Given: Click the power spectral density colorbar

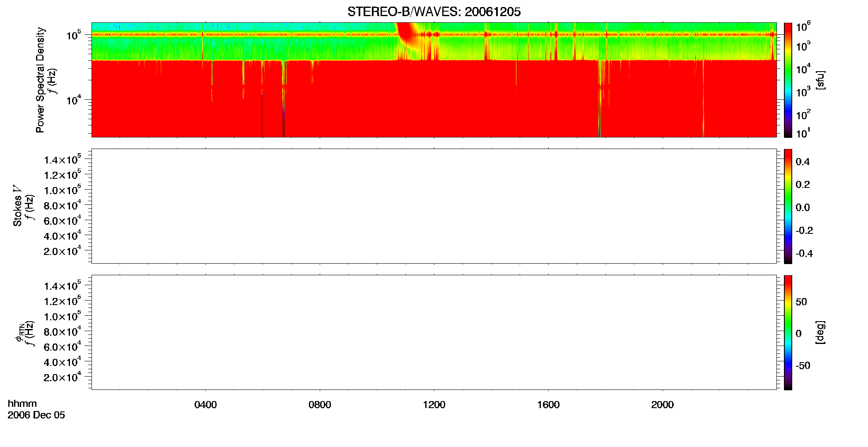Looking at the screenshot, I should point(788,80).
